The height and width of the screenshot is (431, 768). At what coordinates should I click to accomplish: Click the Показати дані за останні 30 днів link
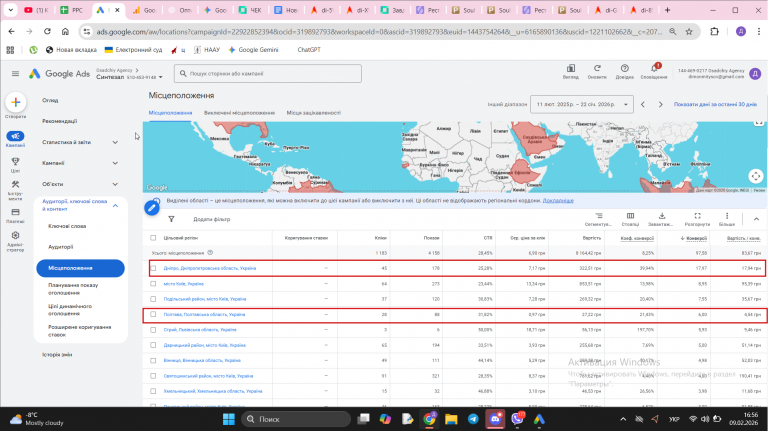click(714, 104)
